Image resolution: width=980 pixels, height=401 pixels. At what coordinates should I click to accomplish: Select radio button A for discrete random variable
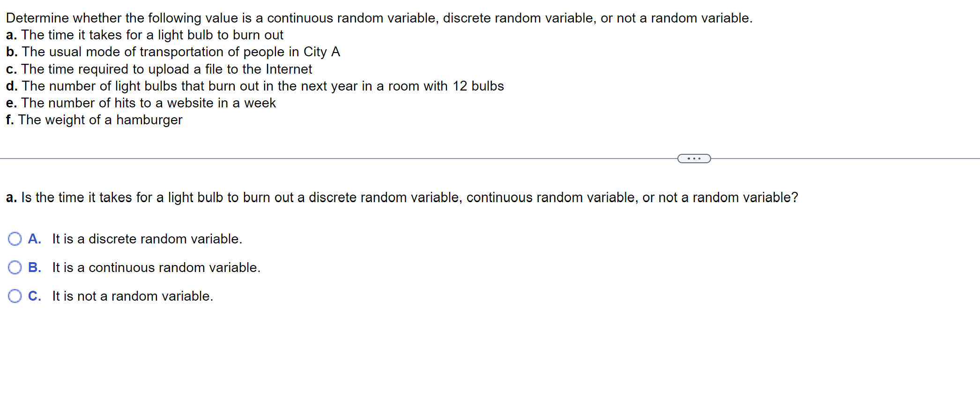point(15,239)
